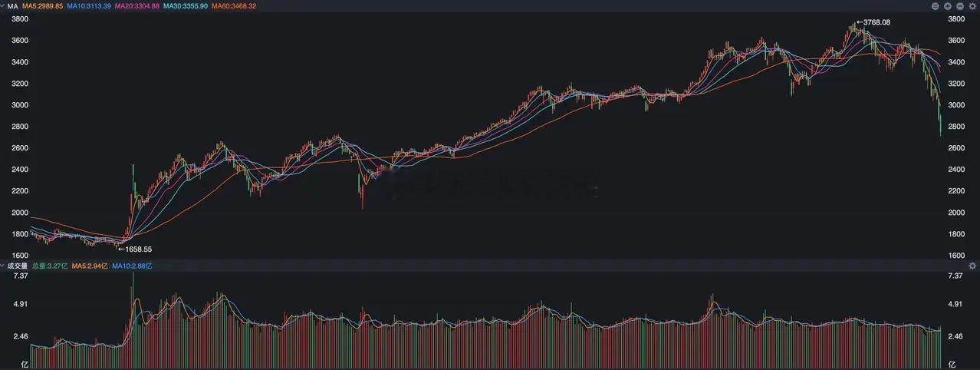Click the MA30:3355.90 value
The width and height of the screenshot is (980, 370).
[x=185, y=6]
